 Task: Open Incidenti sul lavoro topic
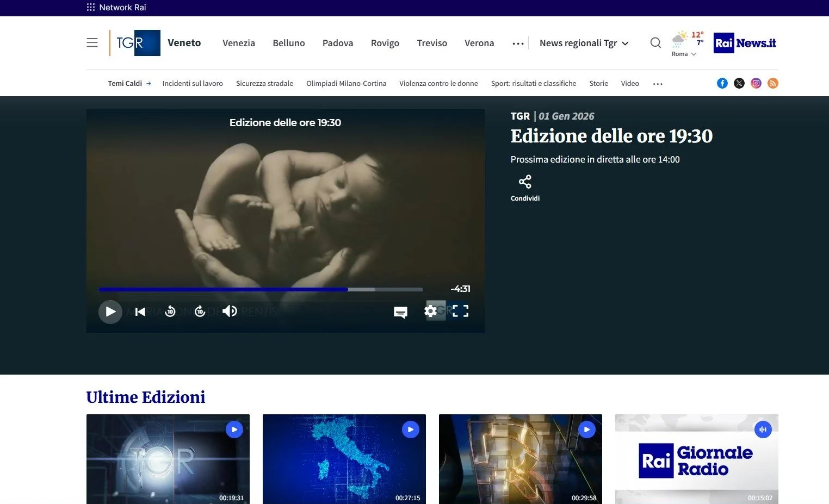(193, 83)
